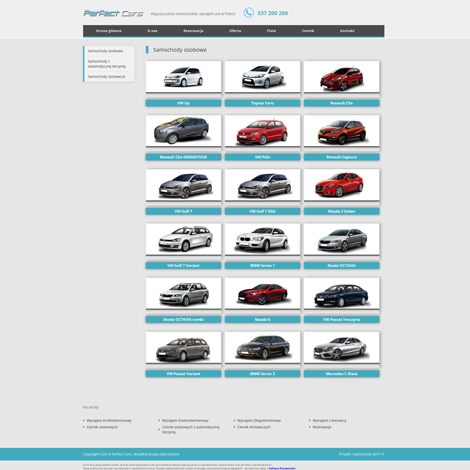Viewport: 470px width, 470px height.
Task: Click the Skoda OCTAVIA combi label
Action: [183, 320]
